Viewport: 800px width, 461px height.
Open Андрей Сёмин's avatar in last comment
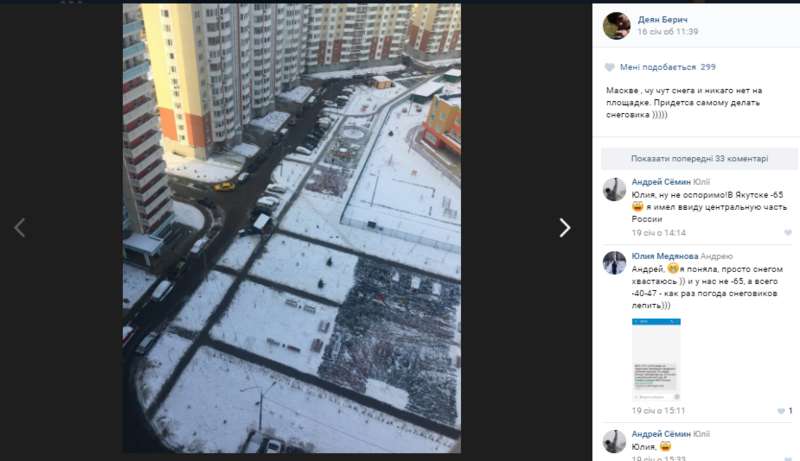pos(614,441)
